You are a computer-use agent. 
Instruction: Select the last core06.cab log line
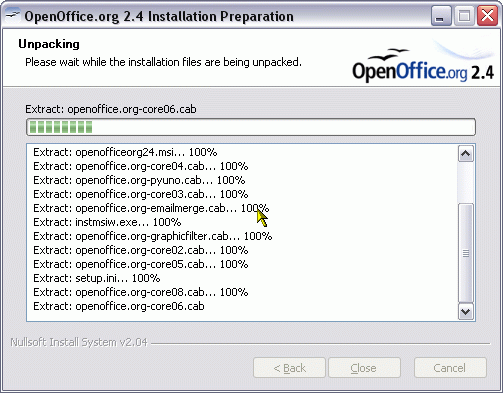coord(119,306)
